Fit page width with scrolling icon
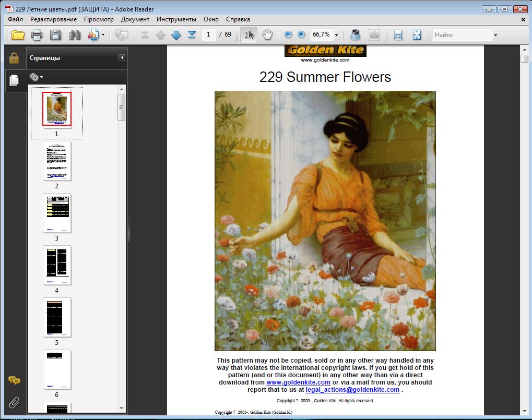The height and width of the screenshot is (420, 532). (x=398, y=34)
